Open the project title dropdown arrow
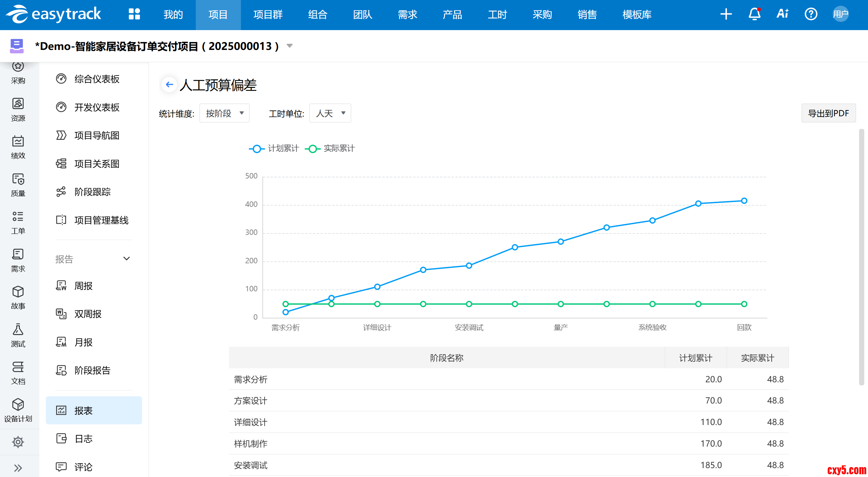Image resolution: width=868 pixels, height=477 pixels. pos(290,46)
